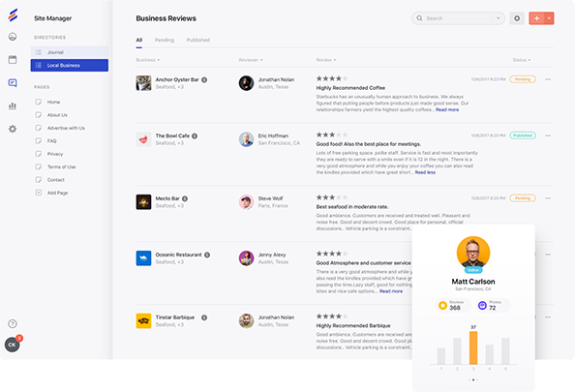This screenshot has height=392, width=575.
Task: Open the analytics bar chart sidebar icon
Action: point(13,106)
